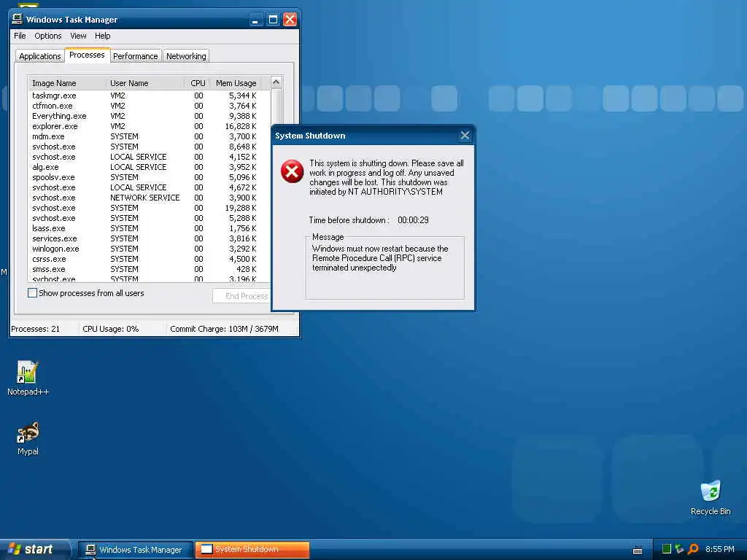The image size is (747, 560).
Task: Click the process list scroll up arrow
Action: pyautogui.click(x=276, y=82)
